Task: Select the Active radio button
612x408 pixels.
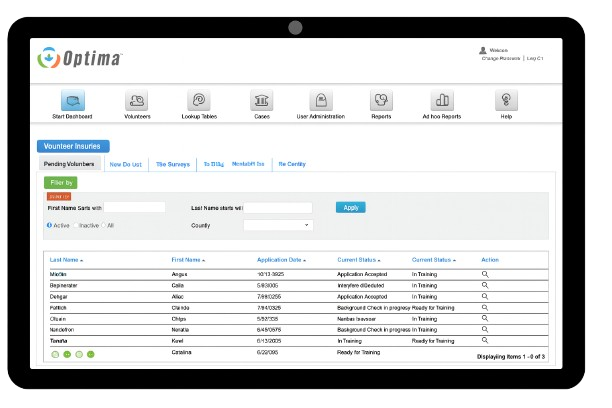Action: point(50,225)
